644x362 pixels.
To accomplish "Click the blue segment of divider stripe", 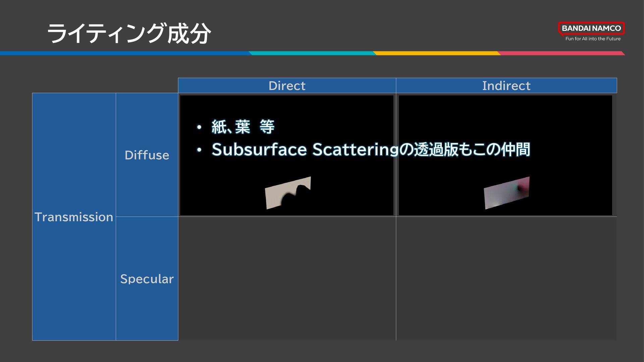I will click(124, 53).
